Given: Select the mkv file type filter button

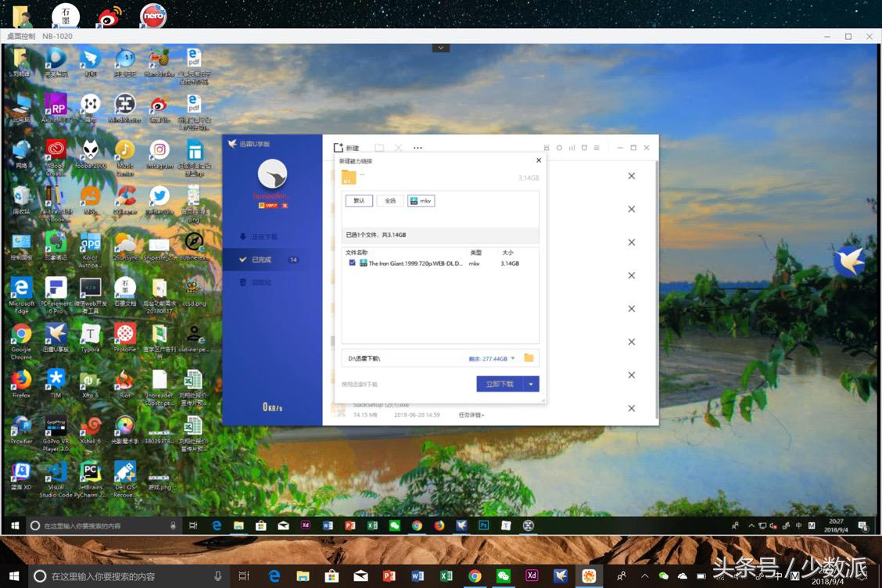Looking at the screenshot, I should point(421,200).
